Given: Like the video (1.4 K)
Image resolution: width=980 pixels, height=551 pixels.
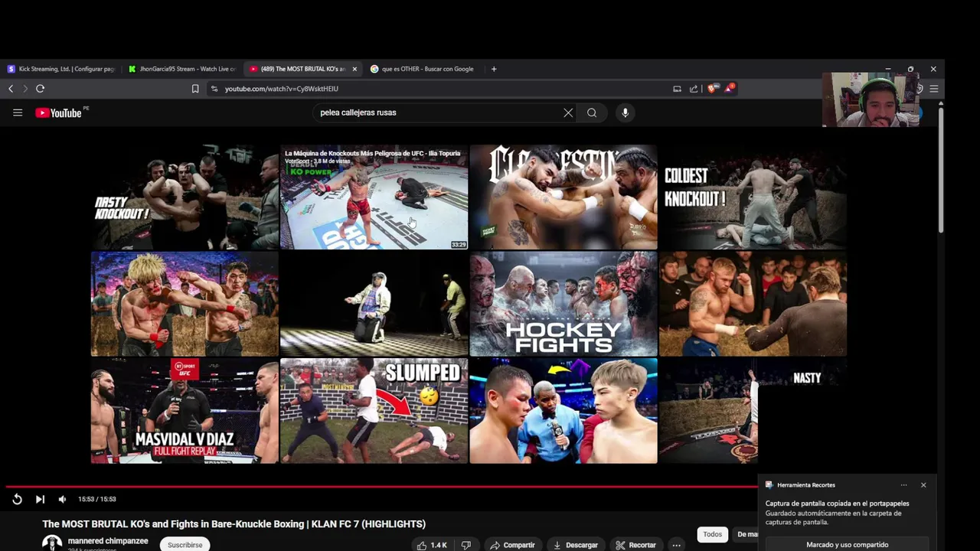Looking at the screenshot, I should tap(432, 545).
